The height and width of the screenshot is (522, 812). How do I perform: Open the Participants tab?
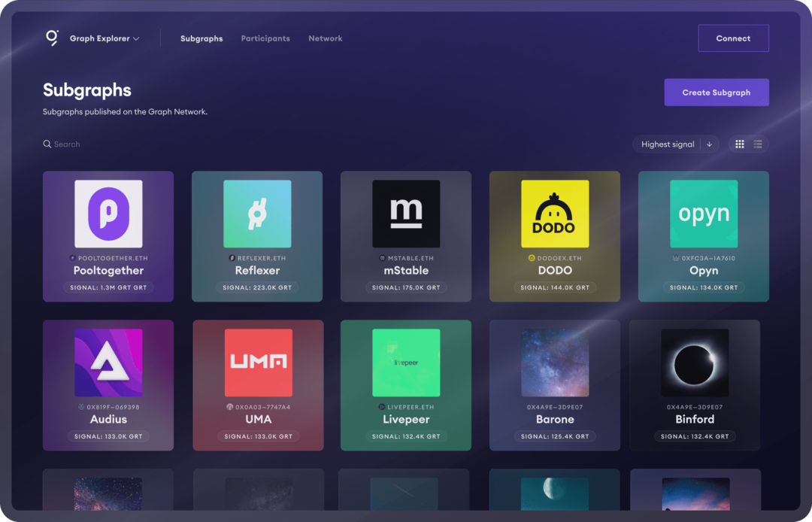click(265, 38)
